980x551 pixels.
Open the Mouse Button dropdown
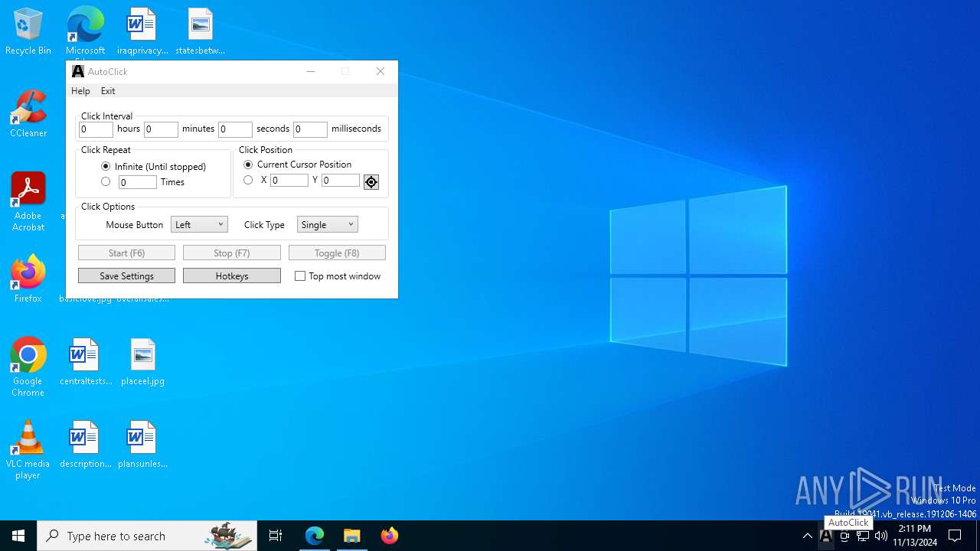coord(199,224)
